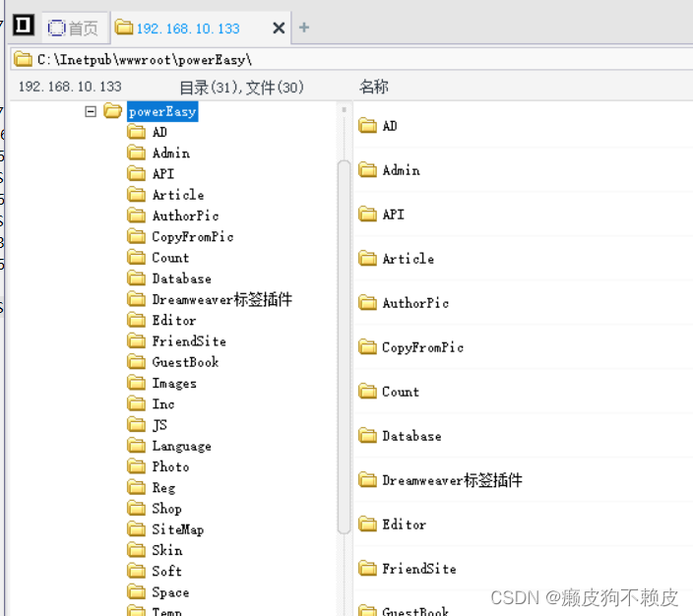Image resolution: width=693 pixels, height=616 pixels.
Task: Select GuestBook in the tree
Action: click(x=185, y=362)
